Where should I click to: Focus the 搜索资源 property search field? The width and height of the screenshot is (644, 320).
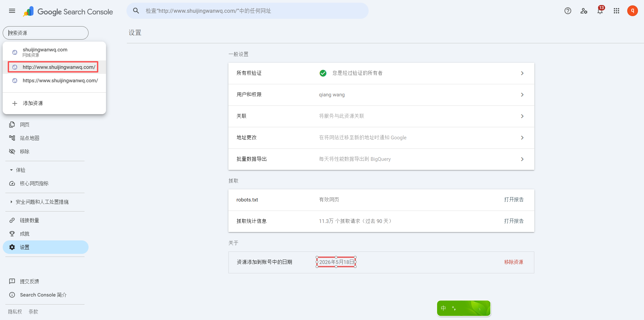pos(46,33)
